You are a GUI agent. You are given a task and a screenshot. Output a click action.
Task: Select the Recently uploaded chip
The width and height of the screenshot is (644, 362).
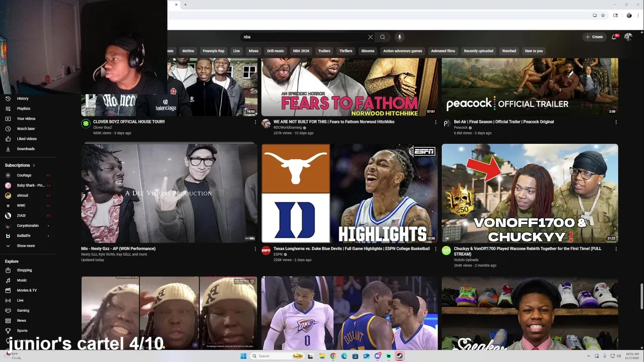coord(478,51)
